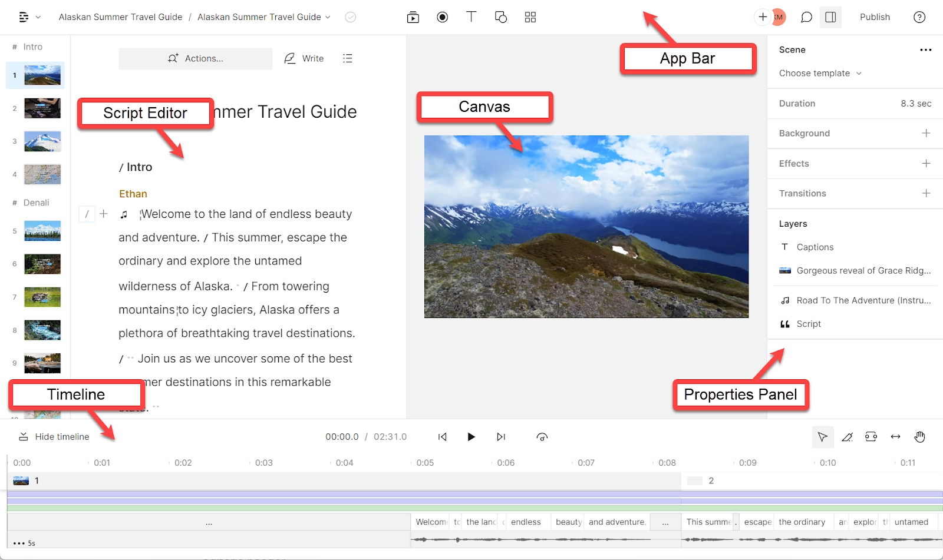Add a Background to the scene
This screenshot has height=560, width=943.
pos(926,133)
